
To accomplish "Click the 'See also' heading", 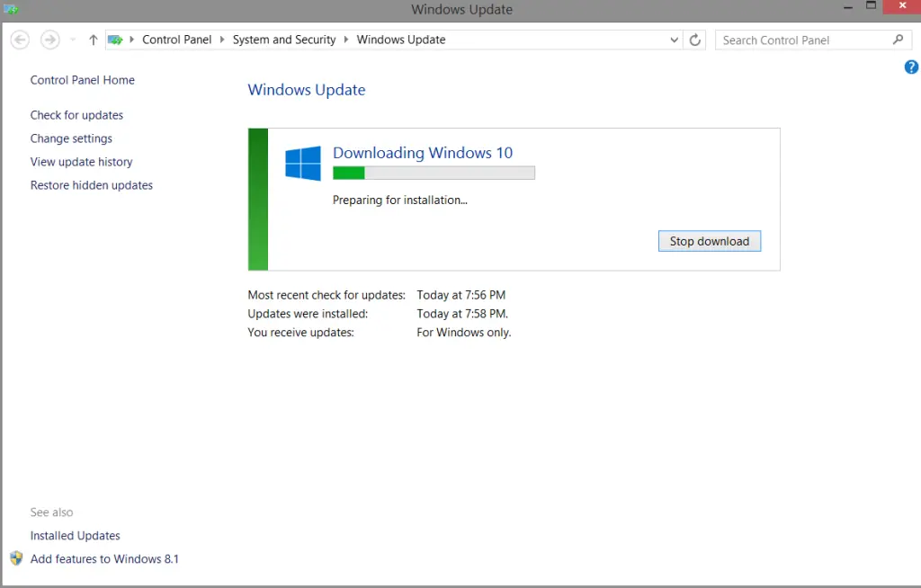I will (51, 512).
